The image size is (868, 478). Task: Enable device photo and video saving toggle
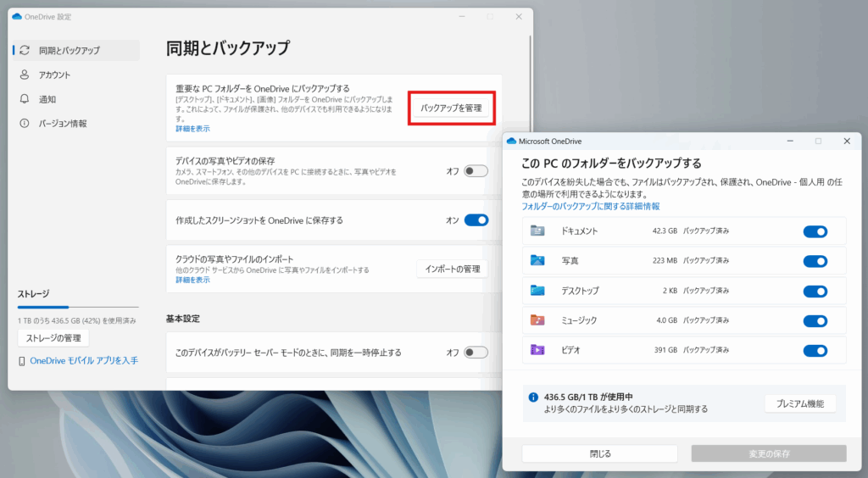[x=476, y=171]
